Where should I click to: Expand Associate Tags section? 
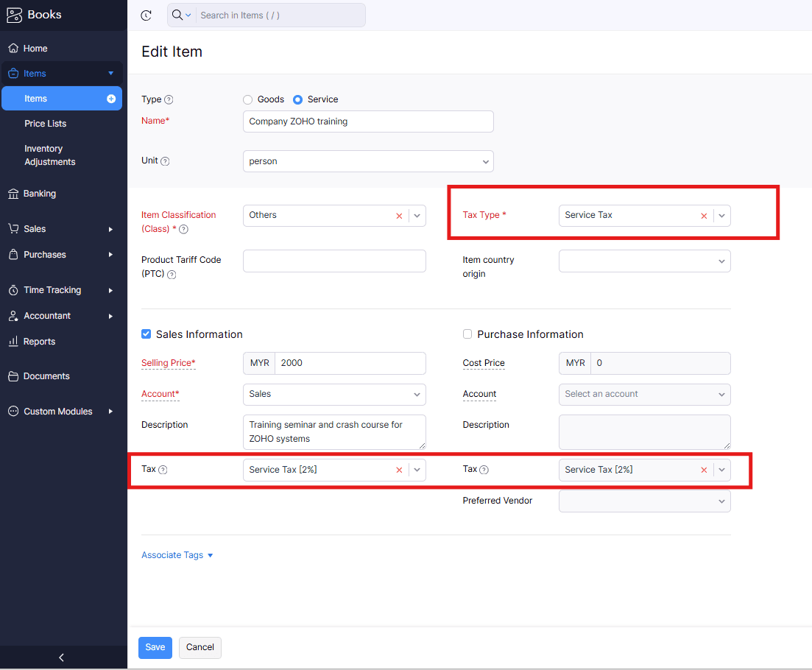(177, 555)
